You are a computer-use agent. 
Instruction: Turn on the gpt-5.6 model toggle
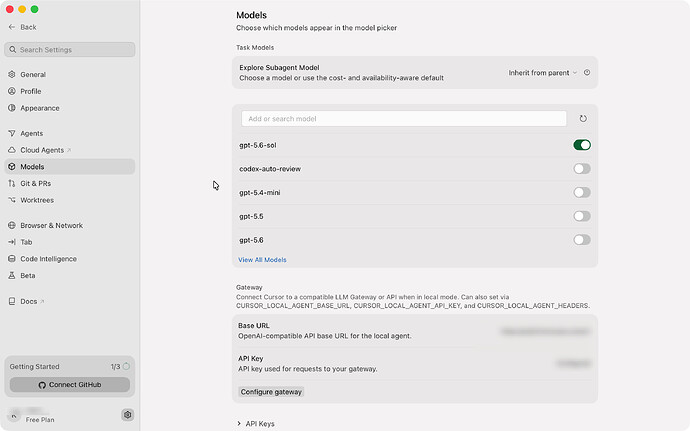[x=582, y=240]
